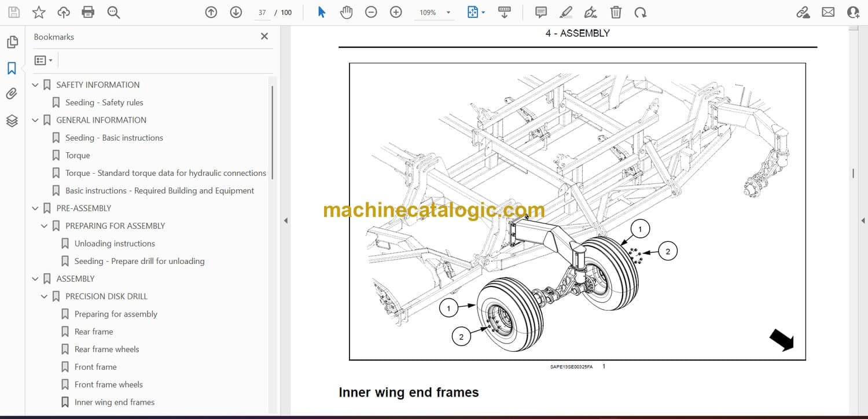868x419 pixels.
Task: Rotate the page view
Action: pyautogui.click(x=640, y=12)
